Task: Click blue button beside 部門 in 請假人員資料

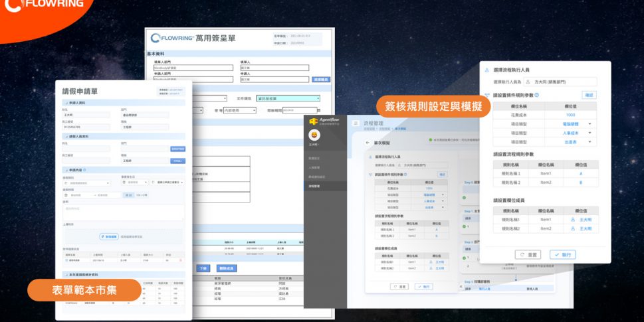Action: 178,149
